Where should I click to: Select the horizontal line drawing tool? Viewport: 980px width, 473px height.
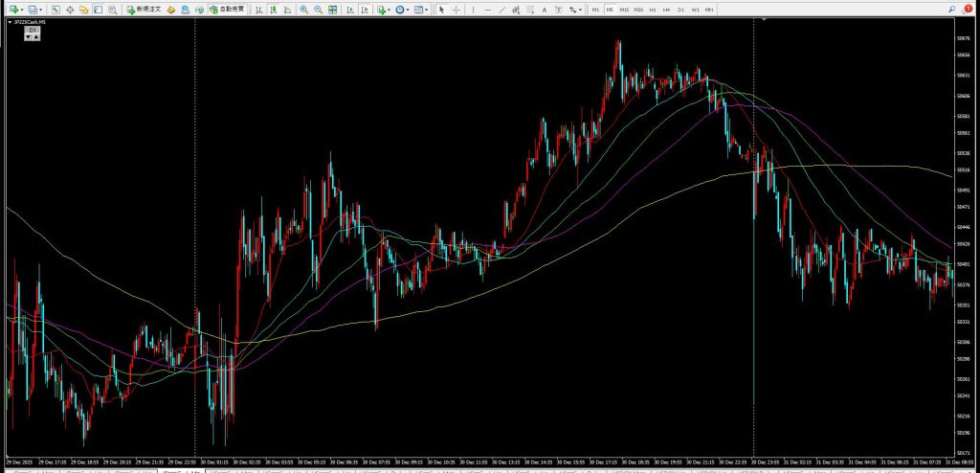click(488, 9)
